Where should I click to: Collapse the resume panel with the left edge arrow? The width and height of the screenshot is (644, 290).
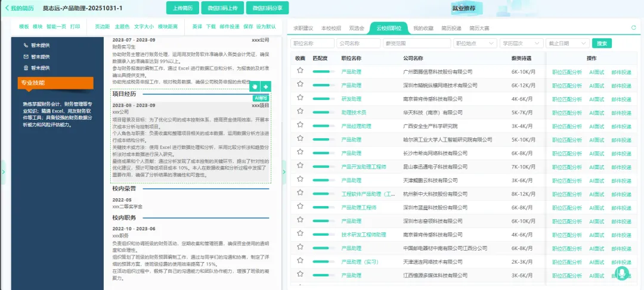4,171
